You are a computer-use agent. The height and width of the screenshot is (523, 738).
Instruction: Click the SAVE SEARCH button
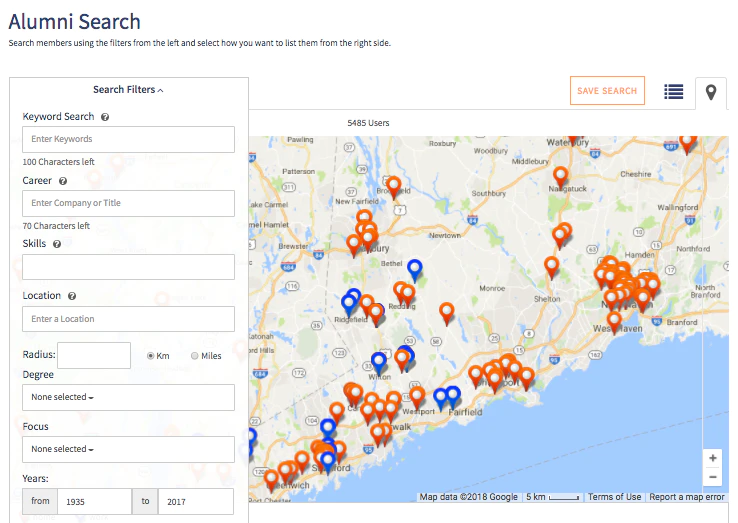coord(607,90)
